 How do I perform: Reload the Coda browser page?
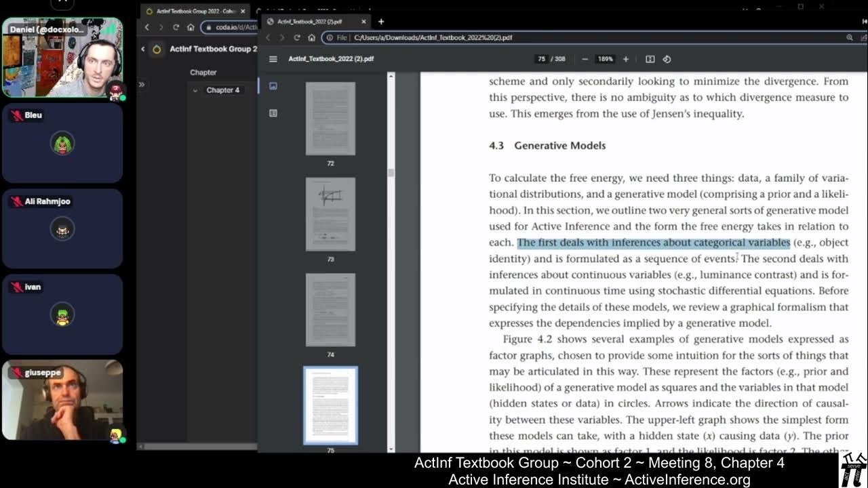[x=176, y=27]
